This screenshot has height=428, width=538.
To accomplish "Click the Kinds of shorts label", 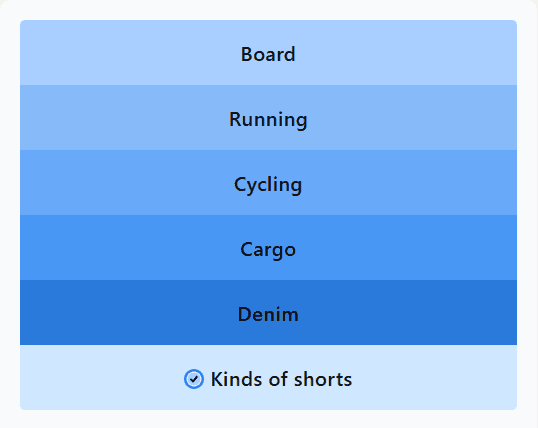I will (x=281, y=379).
